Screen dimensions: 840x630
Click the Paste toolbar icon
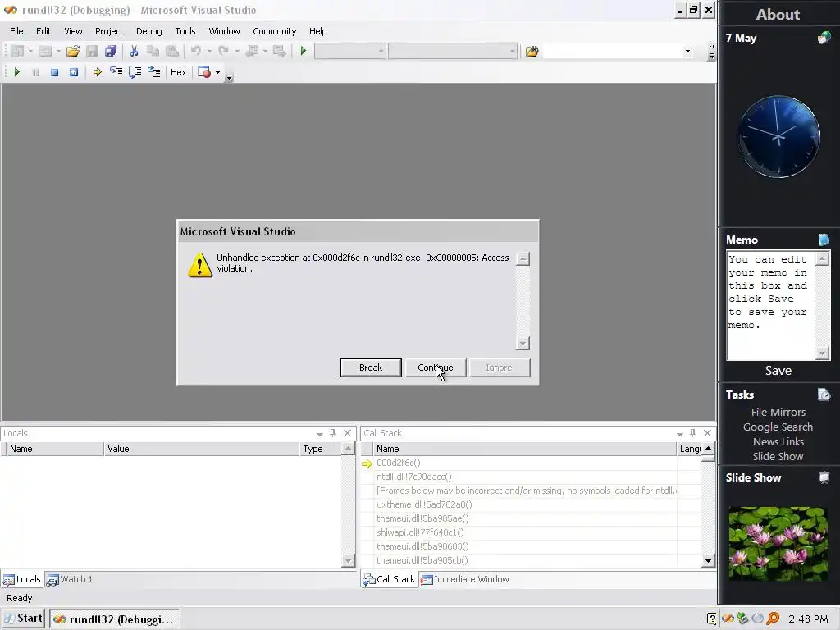172,51
